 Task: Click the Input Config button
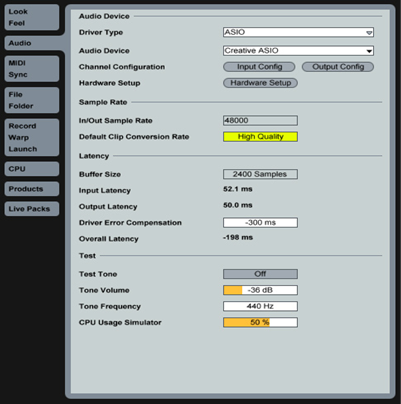[x=259, y=67]
